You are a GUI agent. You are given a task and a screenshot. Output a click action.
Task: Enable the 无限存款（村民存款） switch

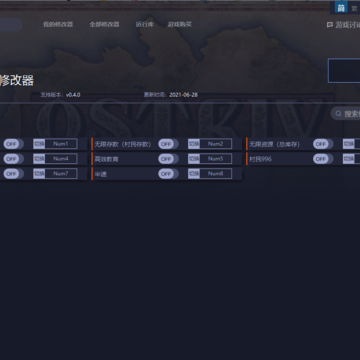(168, 144)
